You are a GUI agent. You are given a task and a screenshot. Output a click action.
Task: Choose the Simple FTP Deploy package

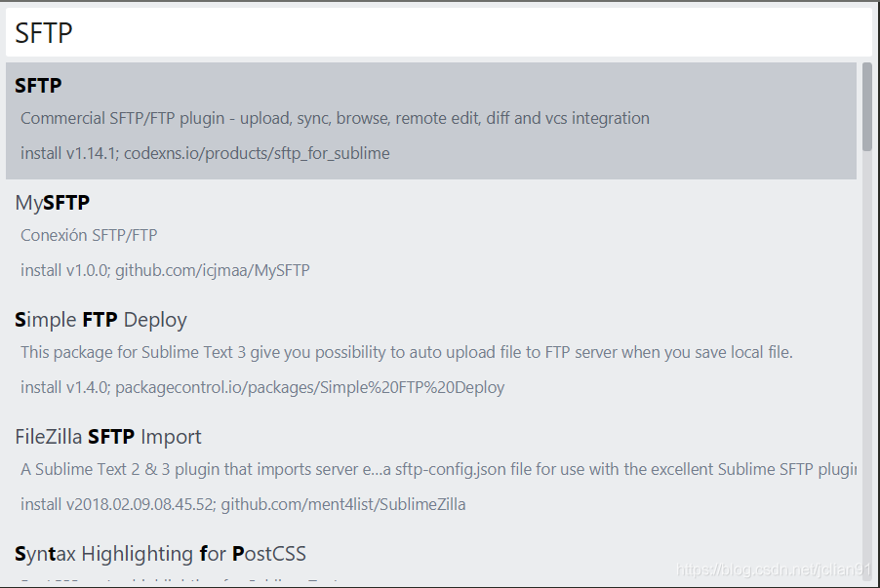431,355
